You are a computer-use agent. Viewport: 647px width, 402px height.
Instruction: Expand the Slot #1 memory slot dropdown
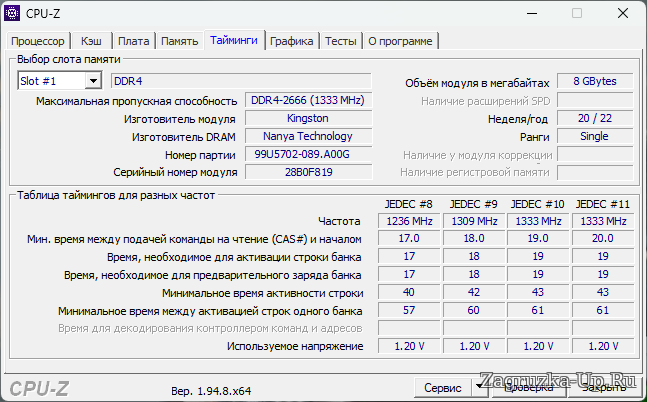pyautogui.click(x=93, y=81)
